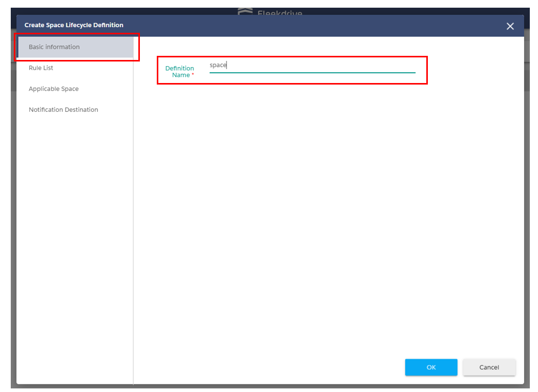This screenshot has height=392, width=538.
Task: Click the empty sidebar area below Notification Destination
Action: pos(74,231)
